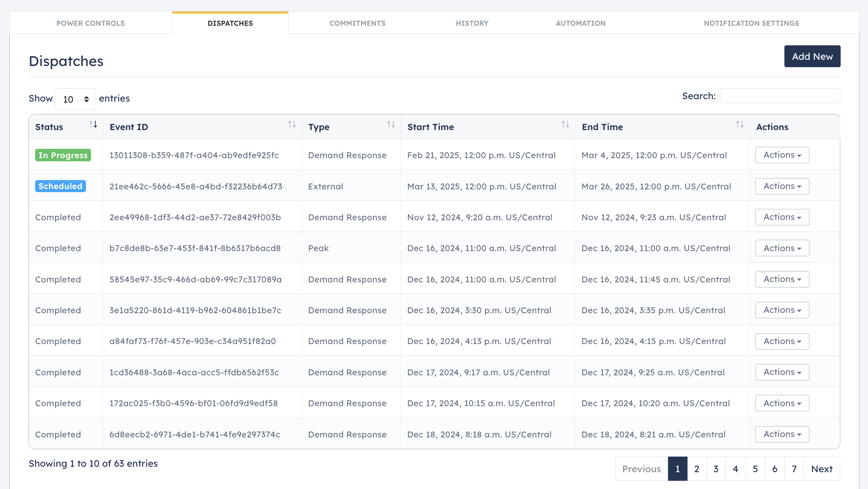
Task: Click event ID 3e1a5220-861d-4119-b962-604861b1be7c
Action: tap(195, 310)
